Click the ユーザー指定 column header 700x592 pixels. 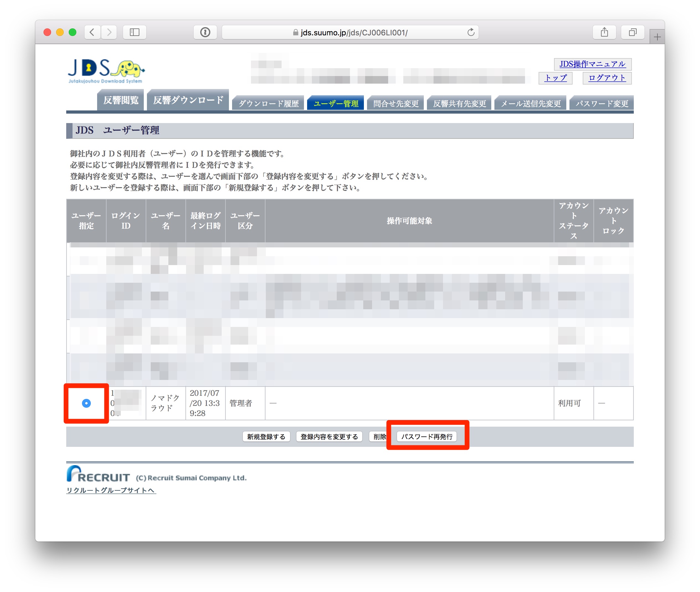[x=86, y=221]
